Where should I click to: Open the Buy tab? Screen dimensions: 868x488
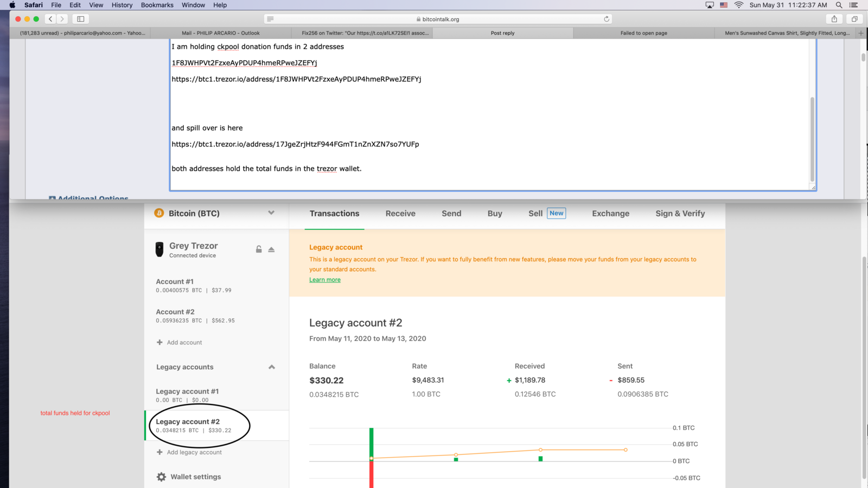(x=495, y=214)
